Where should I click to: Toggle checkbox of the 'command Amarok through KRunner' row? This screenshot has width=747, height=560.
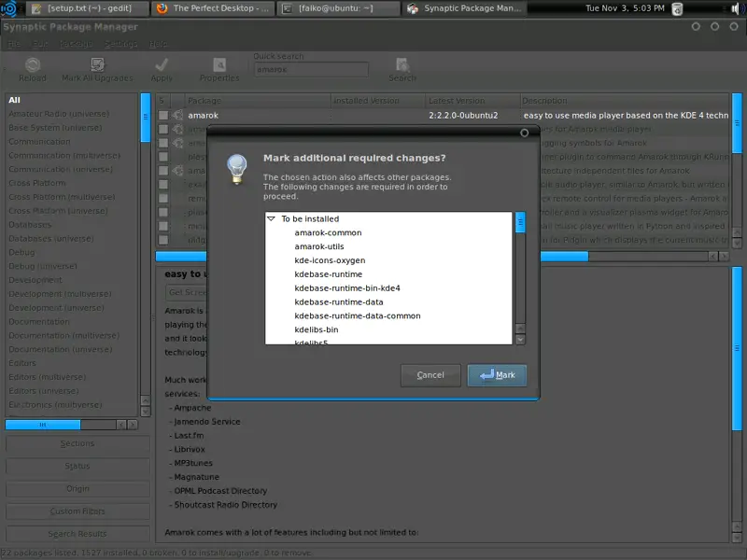163,157
